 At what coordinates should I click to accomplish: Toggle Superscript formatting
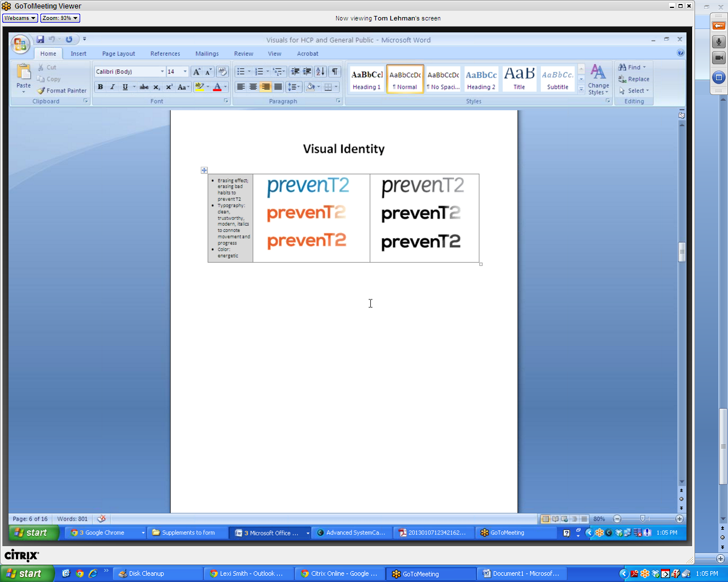[169, 87]
